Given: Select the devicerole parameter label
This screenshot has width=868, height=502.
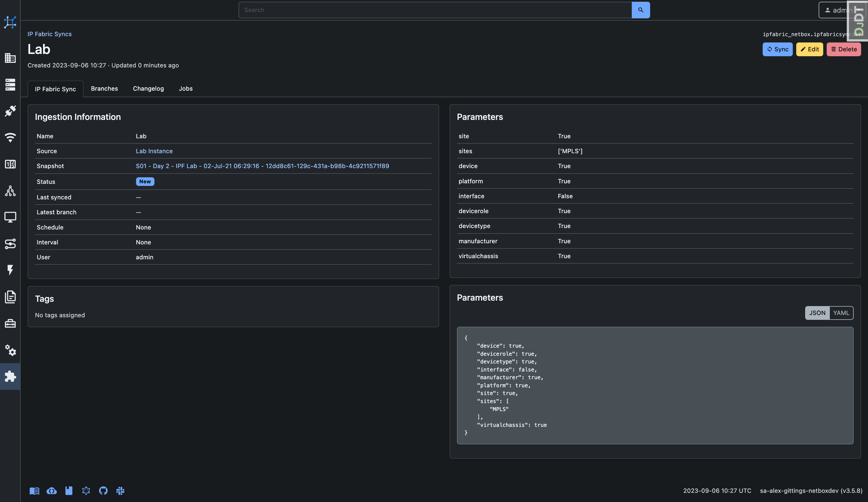Looking at the screenshot, I should [473, 211].
